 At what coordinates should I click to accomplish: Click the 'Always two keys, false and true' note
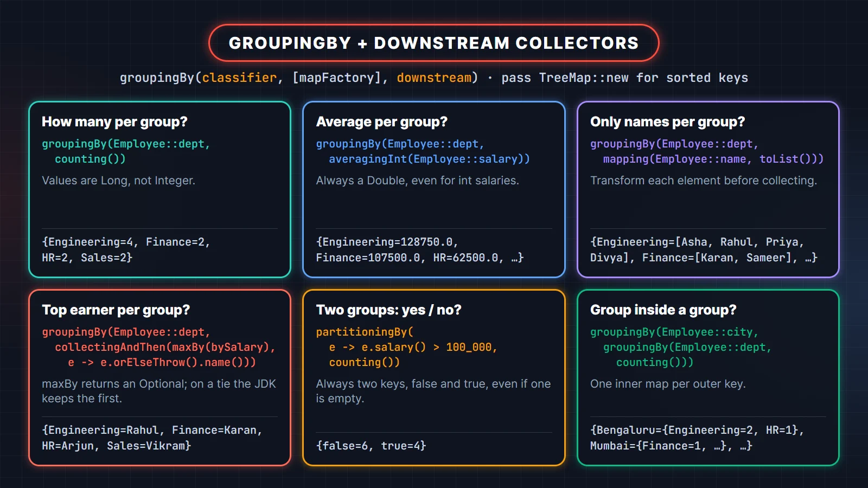pos(433,391)
